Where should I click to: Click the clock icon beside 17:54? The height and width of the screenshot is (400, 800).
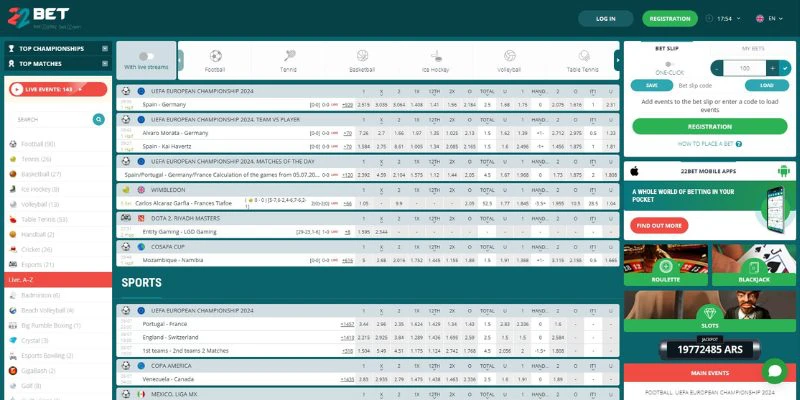709,18
